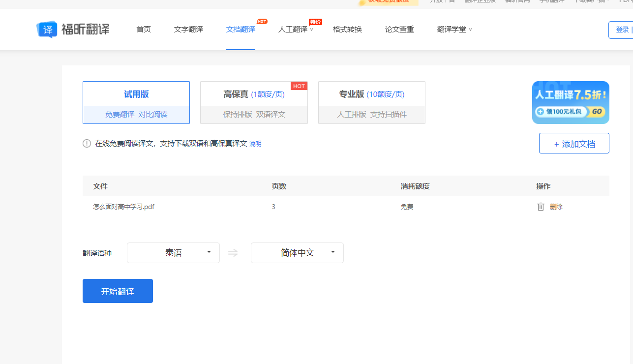Click the 添加文档 button
The image size is (633, 364).
click(x=574, y=143)
